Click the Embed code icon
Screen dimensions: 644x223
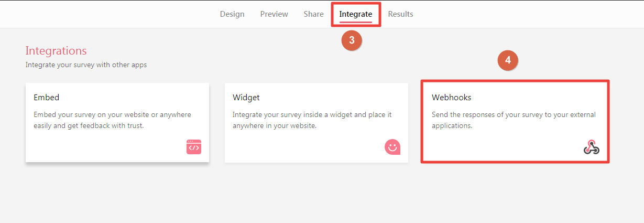click(x=194, y=147)
